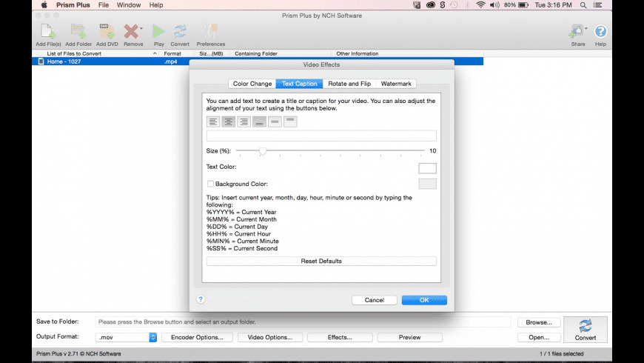Viewport: 644px width, 363px height.
Task: Align caption text center horizontally
Action: (x=228, y=121)
